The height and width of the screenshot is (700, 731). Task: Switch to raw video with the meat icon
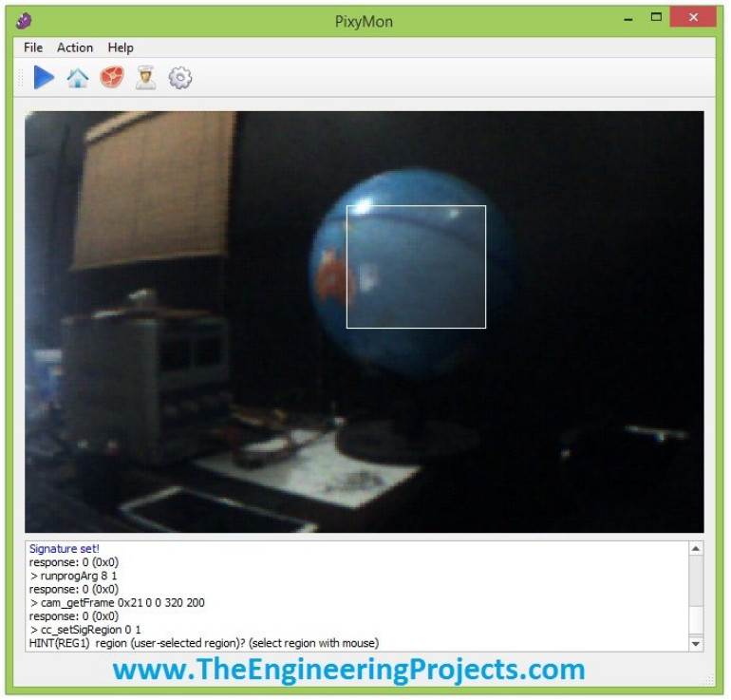click(112, 78)
